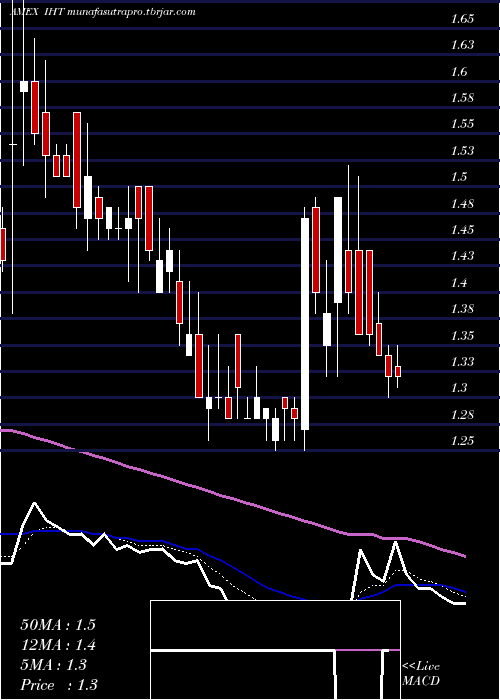The width and height of the screenshot is (500, 700).
Task: Click the 1.55 price axis label
Action: (462, 124)
